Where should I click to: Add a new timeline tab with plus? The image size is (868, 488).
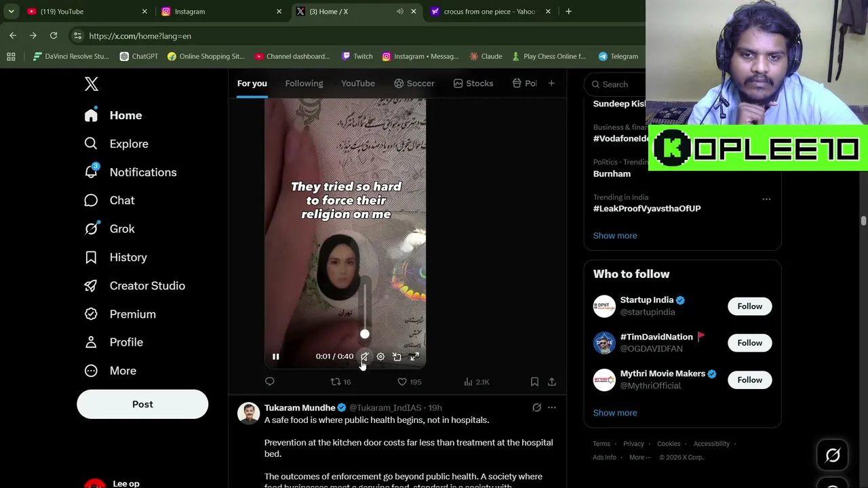coord(551,83)
